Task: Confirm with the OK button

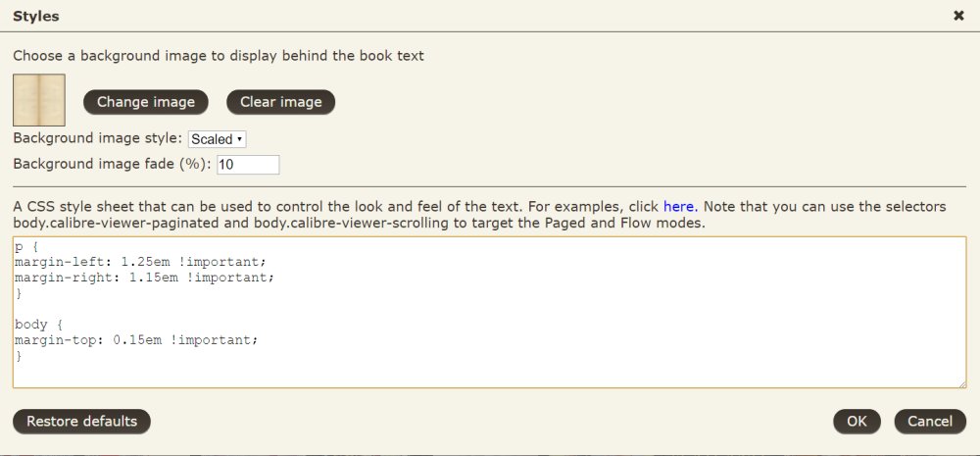Action: point(857,422)
